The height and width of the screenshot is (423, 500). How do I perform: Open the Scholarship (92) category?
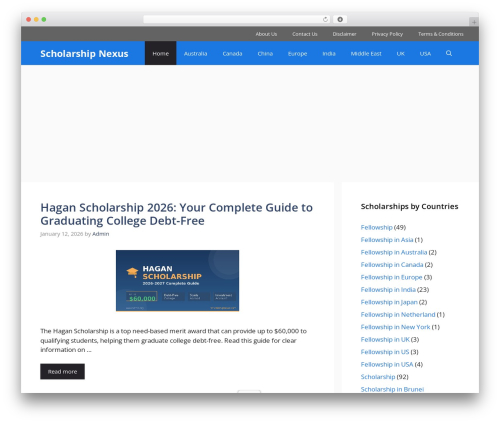tap(378, 377)
